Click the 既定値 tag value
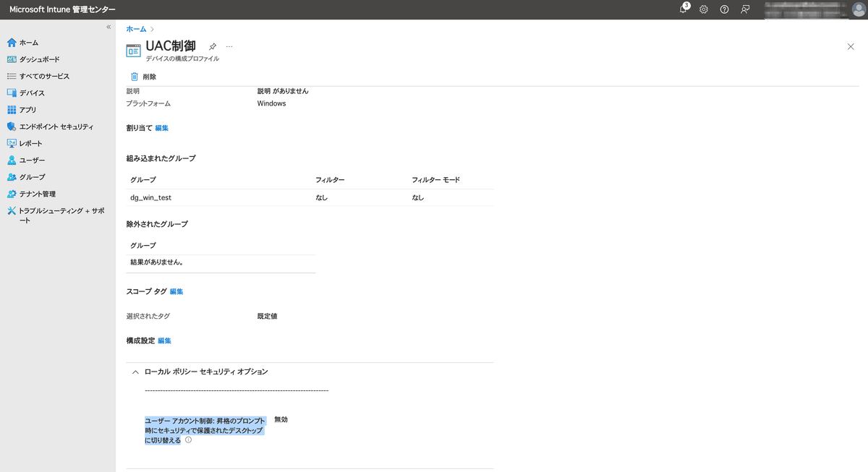The width and height of the screenshot is (868, 472). [268, 316]
